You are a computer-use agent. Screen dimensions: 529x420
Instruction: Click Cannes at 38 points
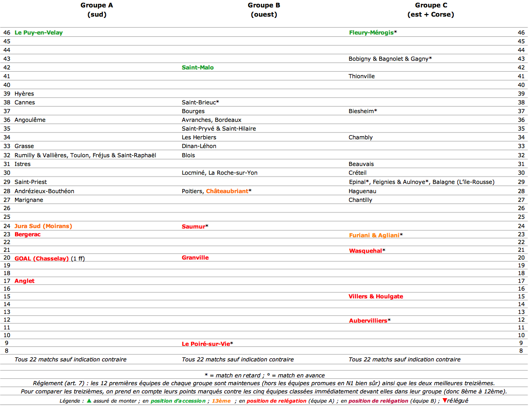point(25,102)
